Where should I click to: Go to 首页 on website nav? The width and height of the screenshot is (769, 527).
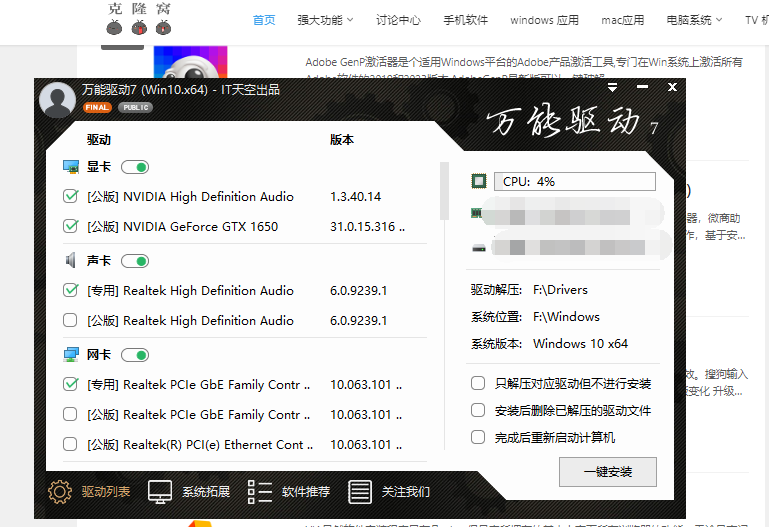point(264,20)
